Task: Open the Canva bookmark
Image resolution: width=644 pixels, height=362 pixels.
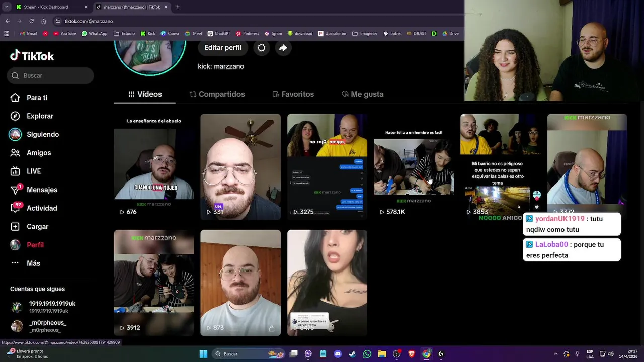Action: pos(170,34)
